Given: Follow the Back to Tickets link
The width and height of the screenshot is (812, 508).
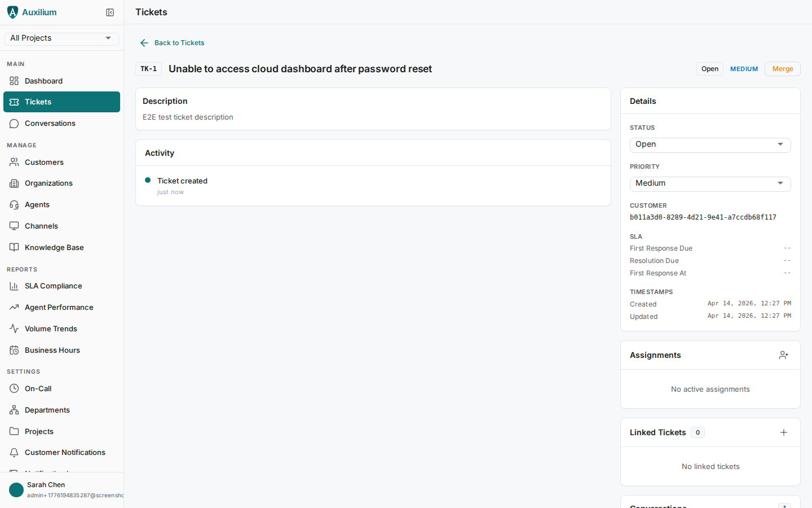Looking at the screenshot, I should [x=172, y=42].
